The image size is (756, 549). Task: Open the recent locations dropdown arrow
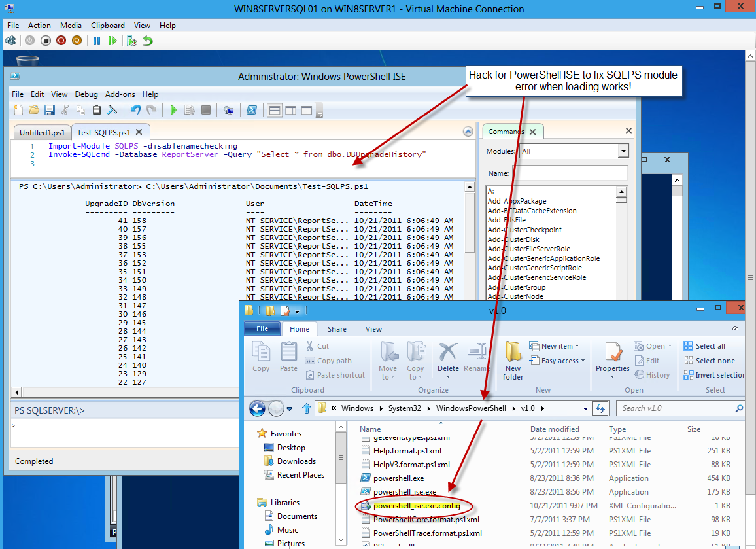coord(289,408)
